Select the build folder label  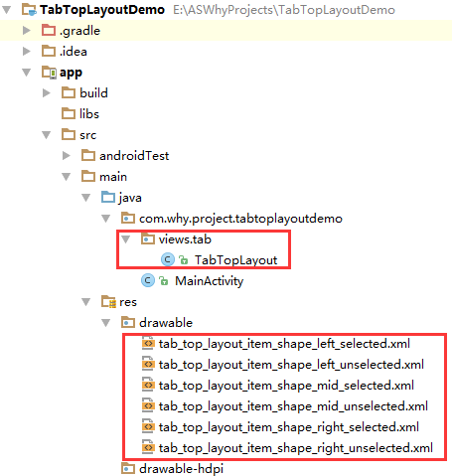[x=93, y=93]
